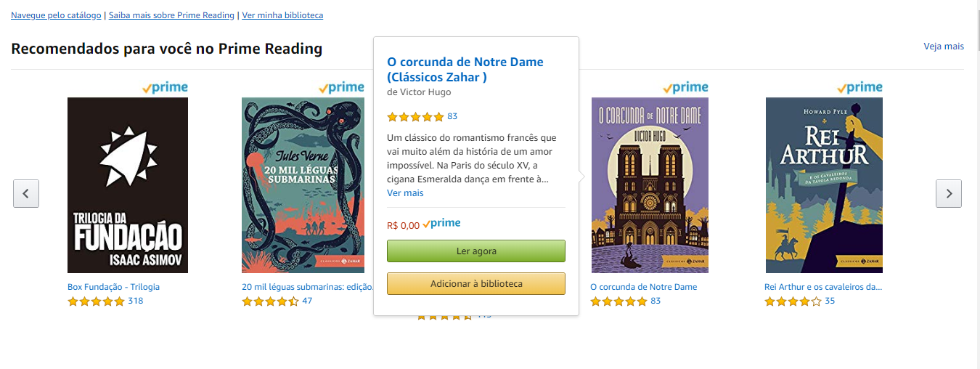Click Veja mais recommendations link
Viewport: 980px width, 369px height.
coord(943,46)
